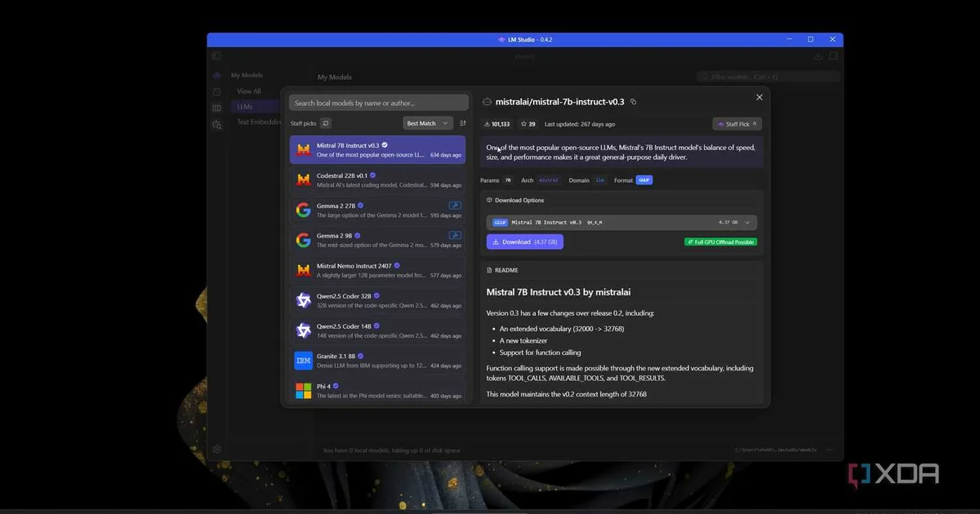Select the Gemma 2 9B model
Image resolution: width=980 pixels, height=514 pixels.
377,240
